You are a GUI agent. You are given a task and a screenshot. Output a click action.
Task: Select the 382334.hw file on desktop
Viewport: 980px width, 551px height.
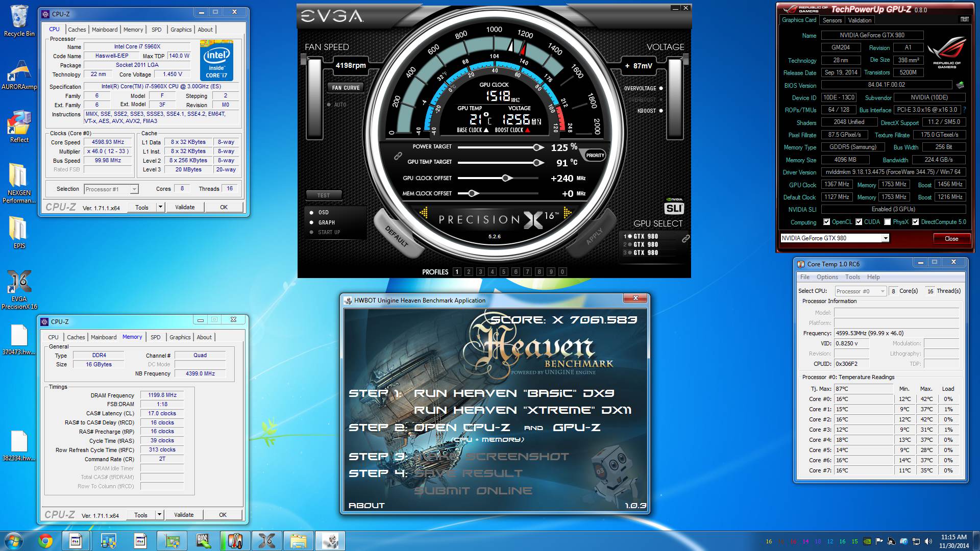click(19, 445)
